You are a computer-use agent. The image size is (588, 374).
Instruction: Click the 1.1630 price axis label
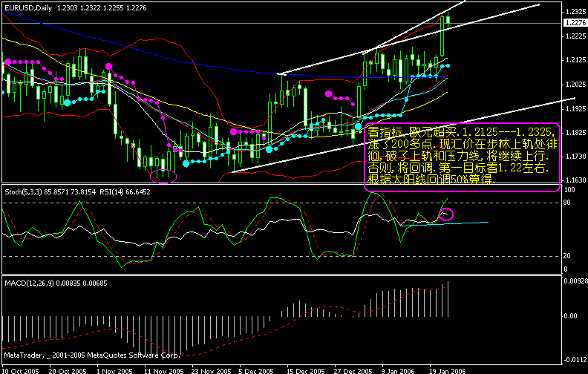tap(575, 180)
